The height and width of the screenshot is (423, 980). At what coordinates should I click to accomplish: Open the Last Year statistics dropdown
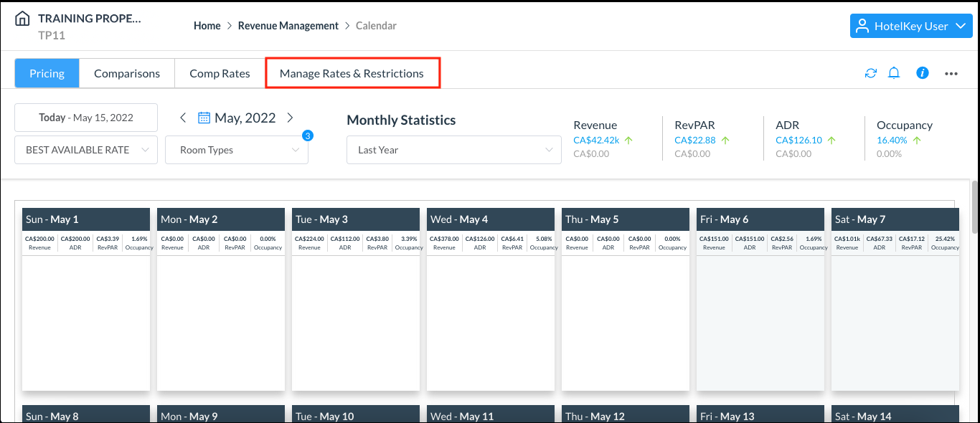click(x=453, y=149)
